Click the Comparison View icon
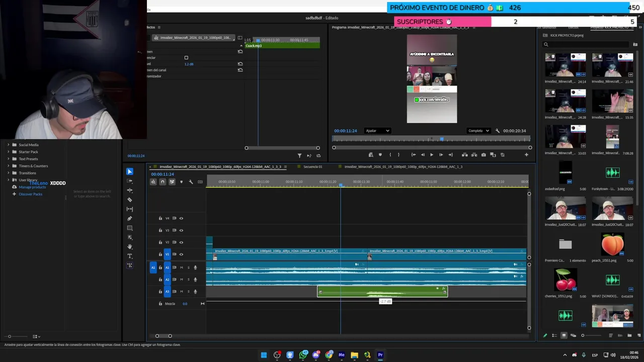Screen dimensions: 644x362 pyautogui.click(x=493, y=155)
